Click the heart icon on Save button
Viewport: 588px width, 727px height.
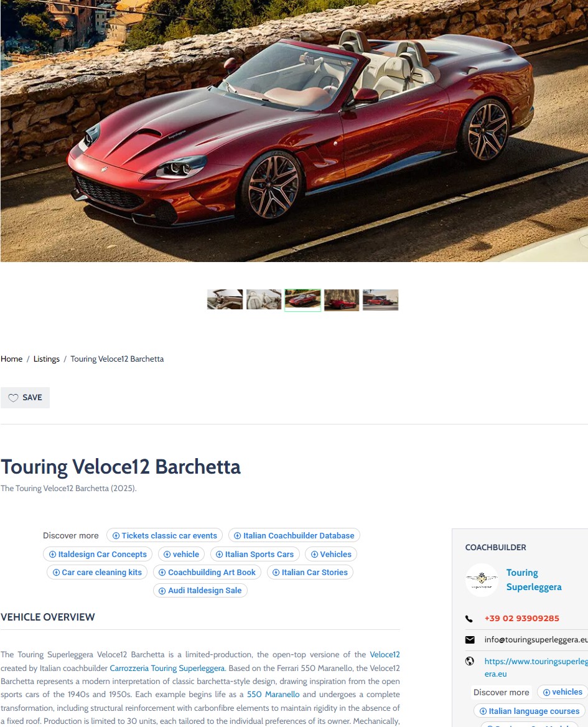pos(14,398)
